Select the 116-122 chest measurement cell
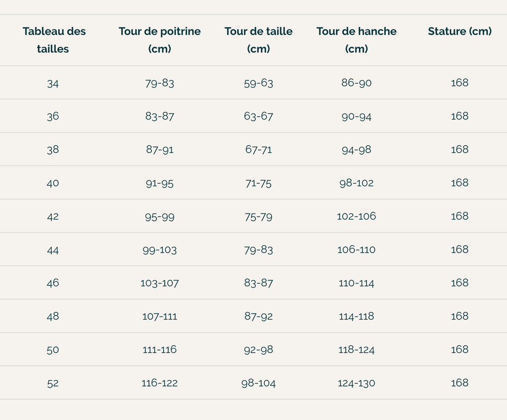 (159, 383)
